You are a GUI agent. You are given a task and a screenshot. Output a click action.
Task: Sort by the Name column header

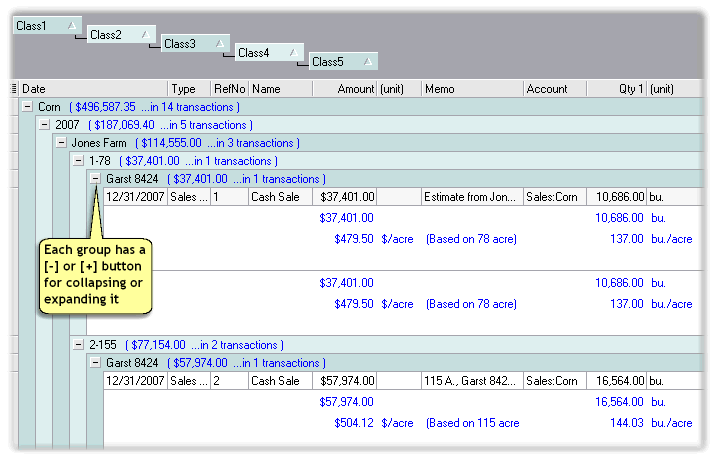click(x=281, y=89)
